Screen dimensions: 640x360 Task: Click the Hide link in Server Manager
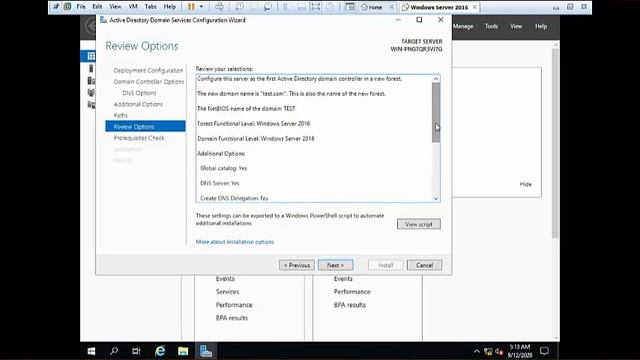point(526,184)
